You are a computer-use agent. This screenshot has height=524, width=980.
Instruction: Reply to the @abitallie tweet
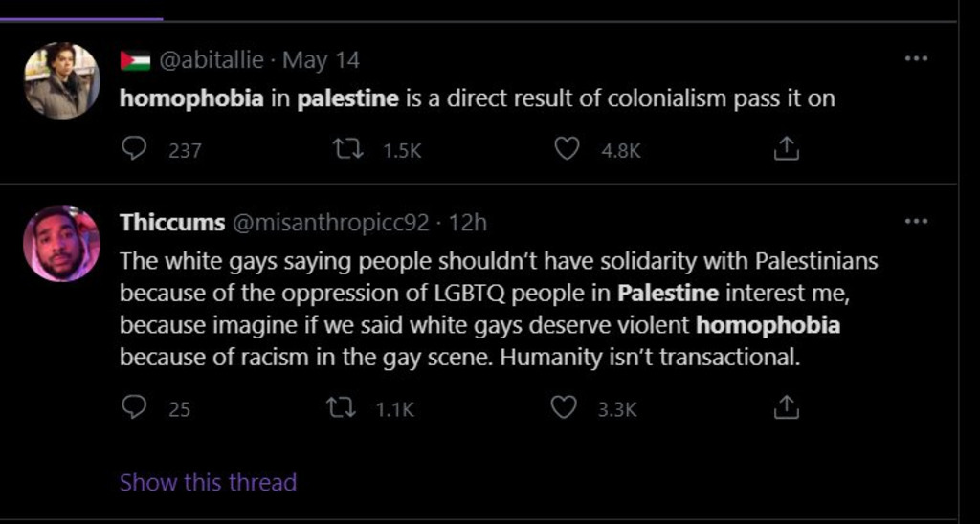(135, 149)
